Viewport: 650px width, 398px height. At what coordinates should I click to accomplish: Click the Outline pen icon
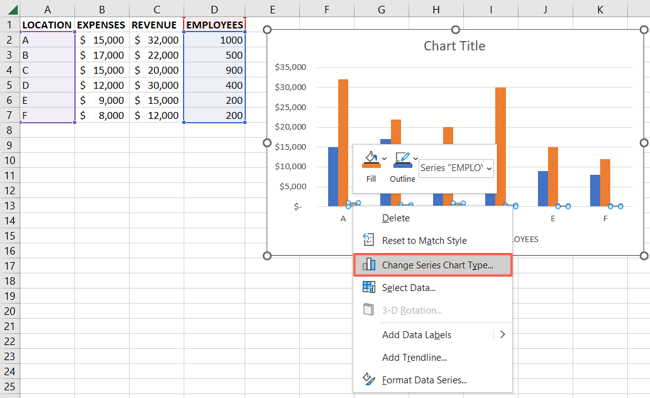[x=403, y=160]
